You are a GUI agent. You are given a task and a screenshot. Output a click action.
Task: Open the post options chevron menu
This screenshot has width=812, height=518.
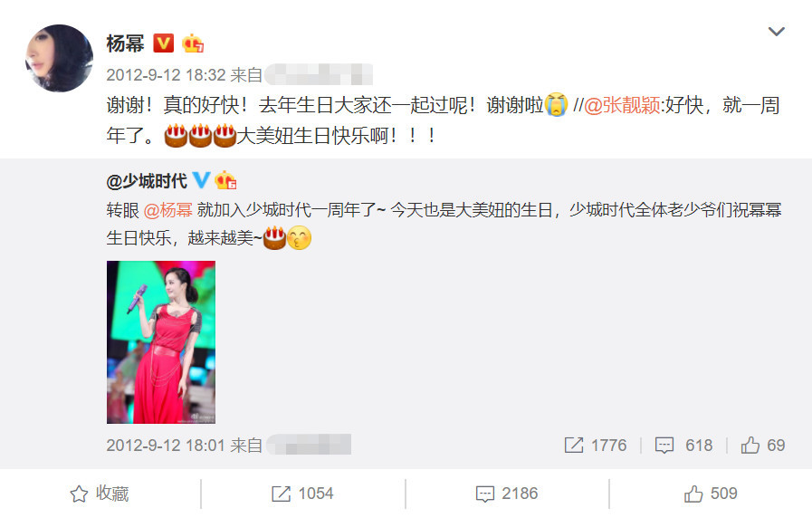point(776,32)
